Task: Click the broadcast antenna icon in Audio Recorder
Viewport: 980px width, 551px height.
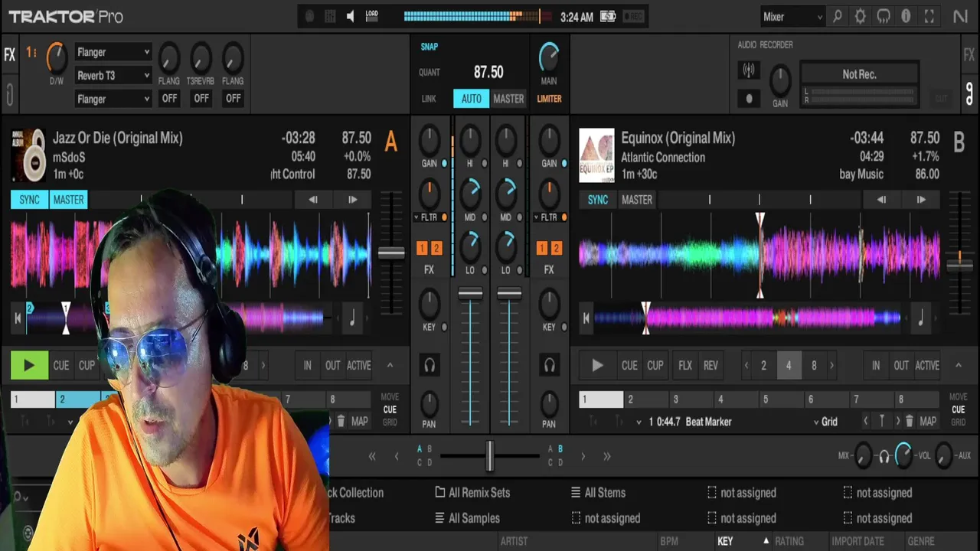Action: [x=749, y=70]
